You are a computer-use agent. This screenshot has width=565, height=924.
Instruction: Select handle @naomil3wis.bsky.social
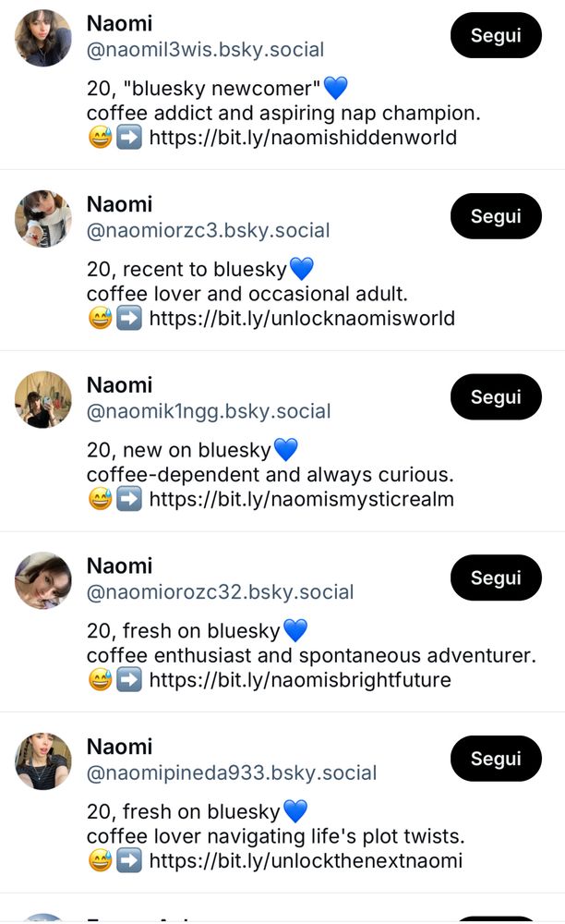pyautogui.click(x=205, y=50)
